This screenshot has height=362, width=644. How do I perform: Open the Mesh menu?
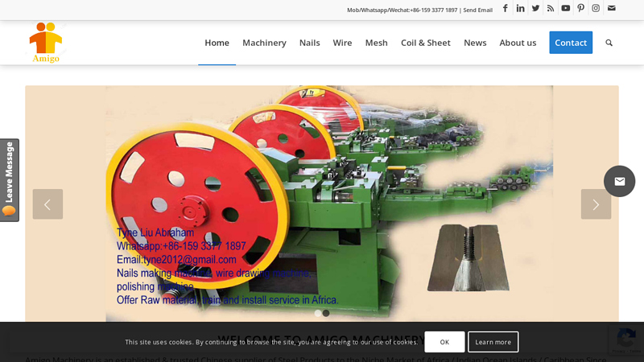click(376, 43)
